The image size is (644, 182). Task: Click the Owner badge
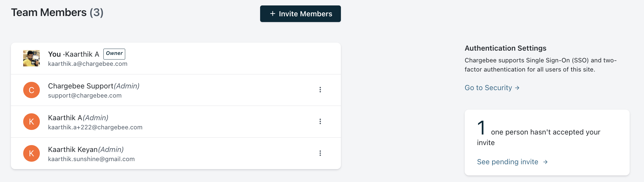click(114, 54)
